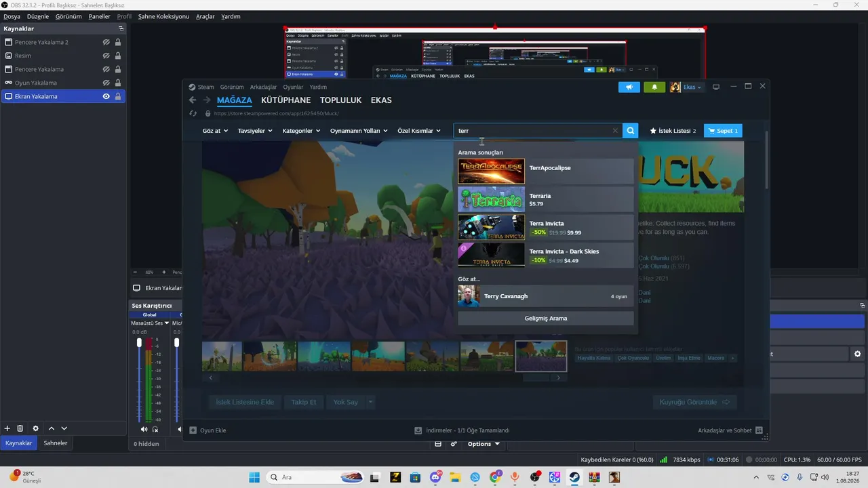Screen dimensions: 868x488
Task: Go back in Steam store navigation
Action: 193,100
